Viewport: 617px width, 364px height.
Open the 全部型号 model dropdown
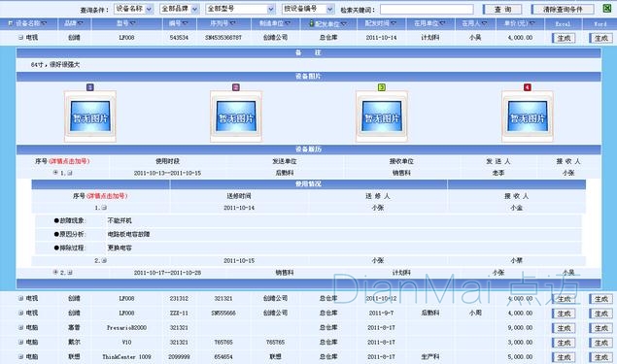(240, 9)
